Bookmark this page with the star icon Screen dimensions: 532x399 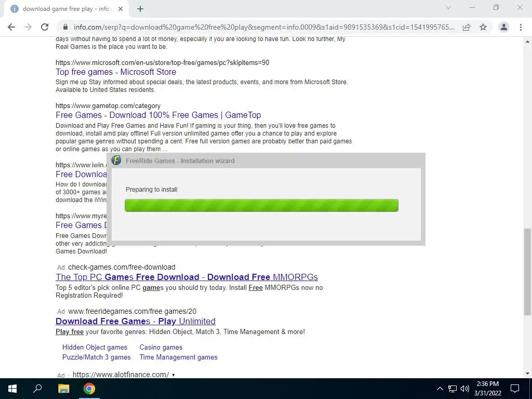pyautogui.click(x=483, y=27)
